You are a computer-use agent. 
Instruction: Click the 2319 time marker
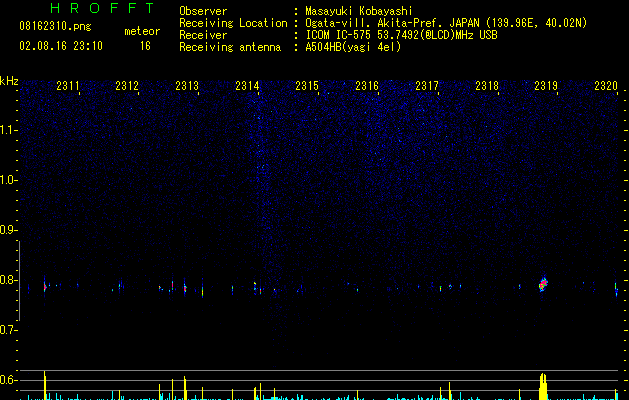[546, 86]
